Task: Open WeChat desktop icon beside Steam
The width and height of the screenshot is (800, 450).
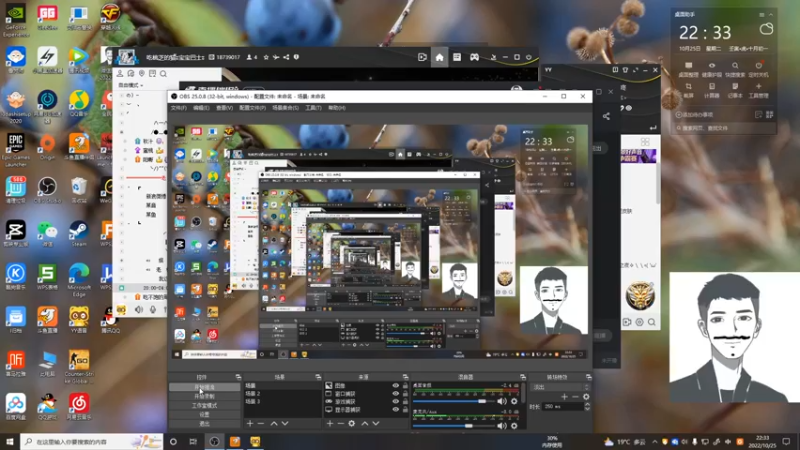Action: 47,234
